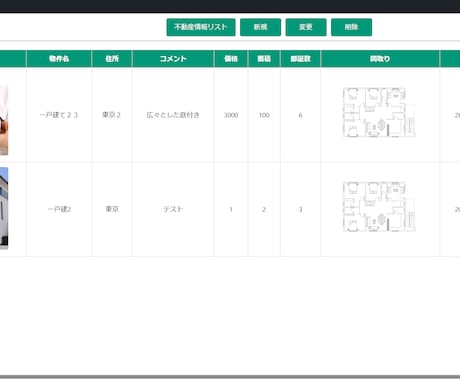Select property name 一戸建て２３
Screen dimensions: 460x380
(59, 115)
